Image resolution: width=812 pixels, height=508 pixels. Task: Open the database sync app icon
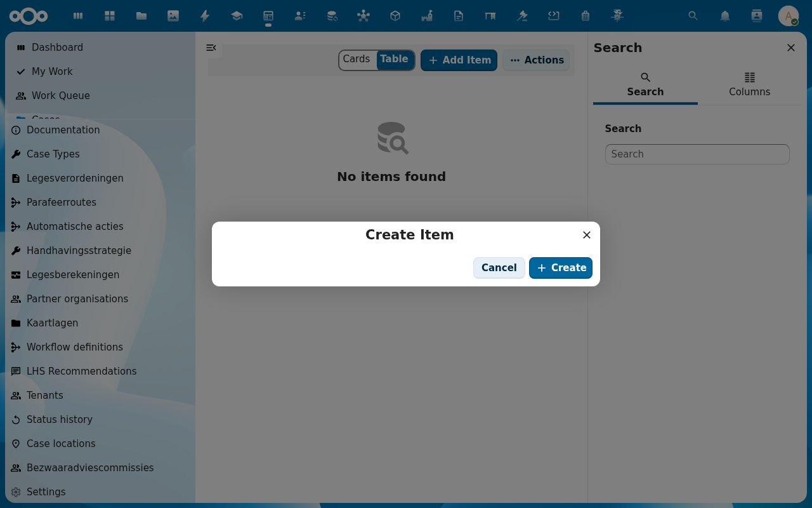pyautogui.click(x=332, y=16)
